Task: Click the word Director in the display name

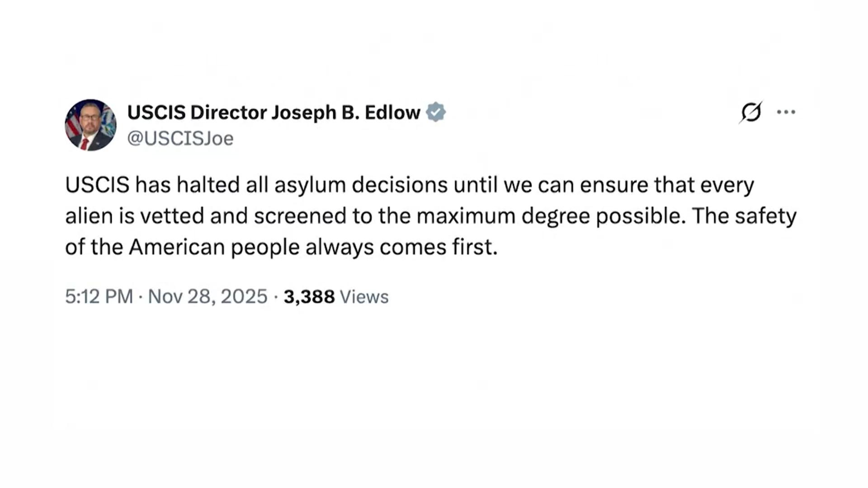Action: (x=228, y=113)
